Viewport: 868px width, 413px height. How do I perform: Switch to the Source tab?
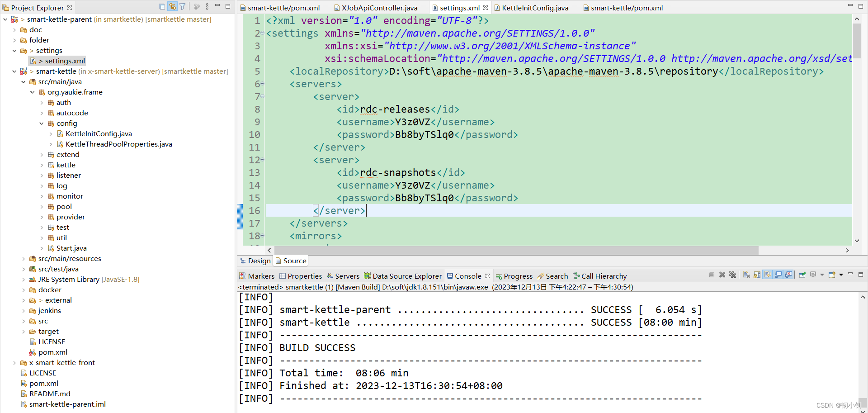click(x=291, y=261)
